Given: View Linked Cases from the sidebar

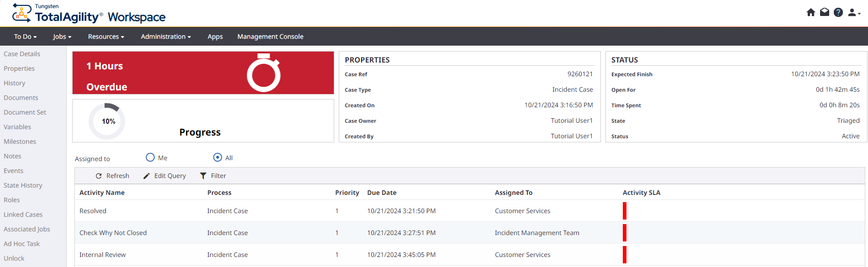Looking at the screenshot, I should 24,214.
